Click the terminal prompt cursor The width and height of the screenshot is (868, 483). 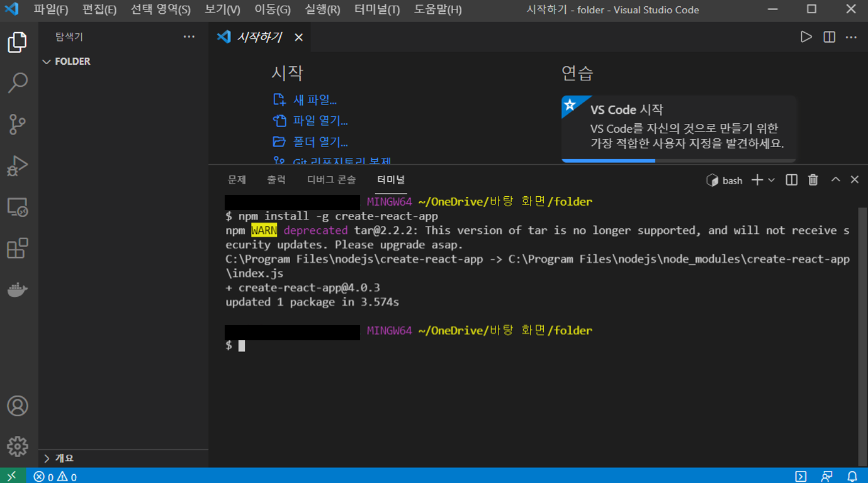(242, 345)
